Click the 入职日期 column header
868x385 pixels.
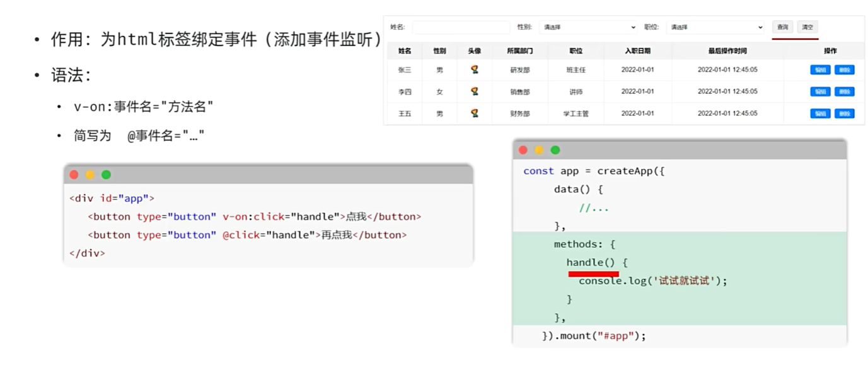pos(638,51)
